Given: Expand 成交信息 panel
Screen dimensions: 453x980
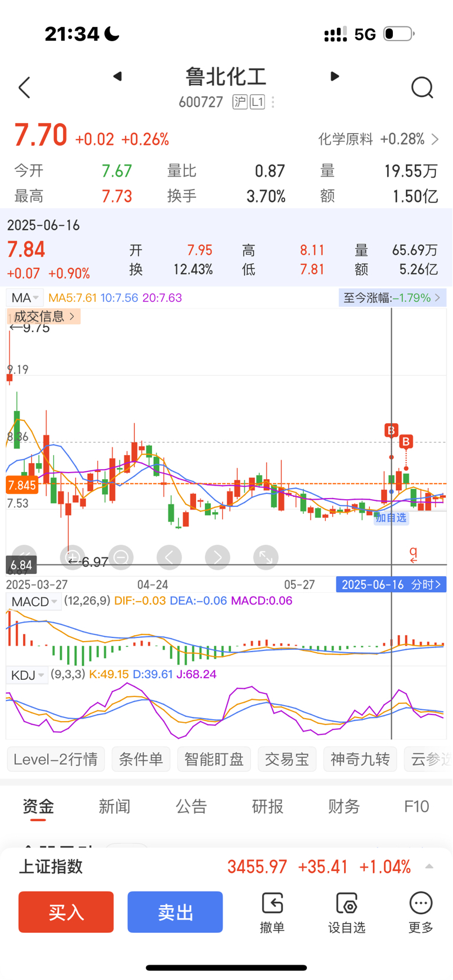Looking at the screenshot, I should coord(44,317).
